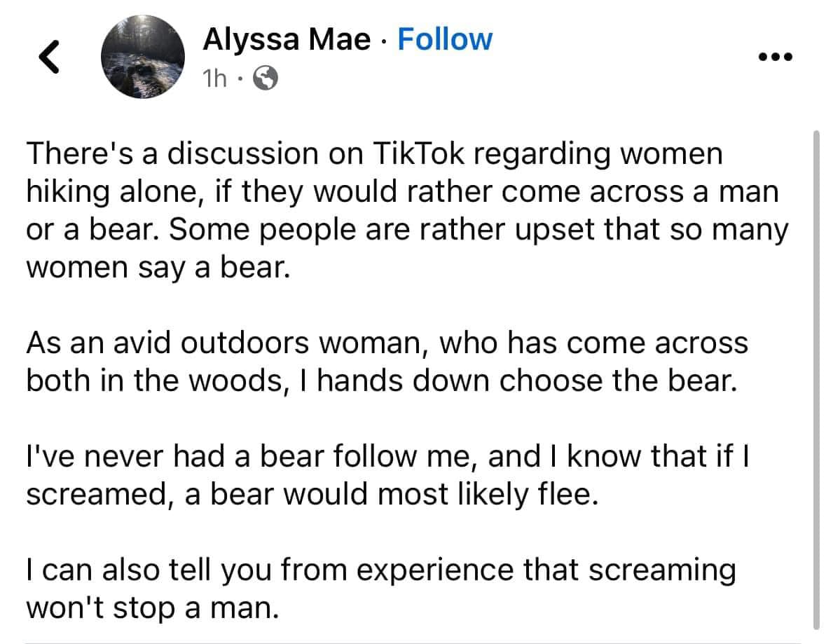Image resolution: width=826 pixels, height=644 pixels.
Task: Click the line "women say a bear."
Action: coord(158,267)
